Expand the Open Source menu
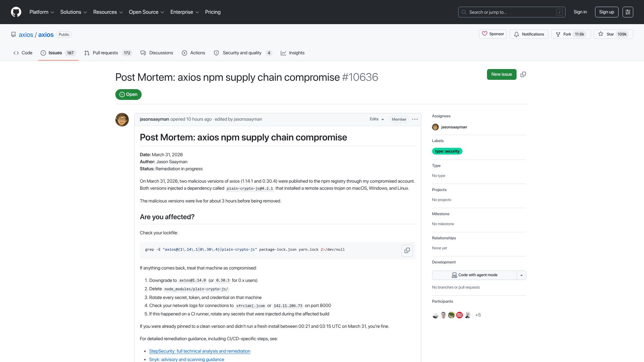 click(x=147, y=12)
